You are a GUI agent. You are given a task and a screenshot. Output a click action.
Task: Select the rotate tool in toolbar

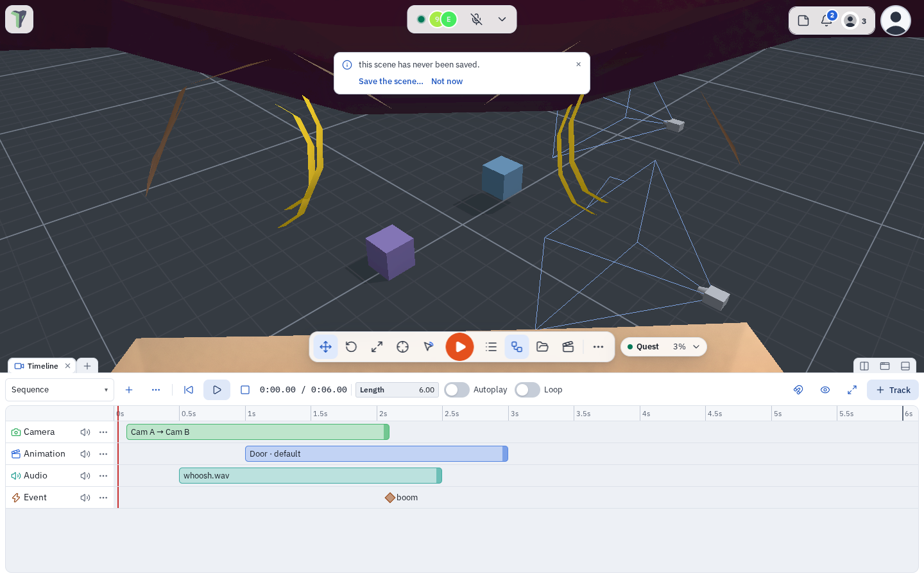point(351,347)
